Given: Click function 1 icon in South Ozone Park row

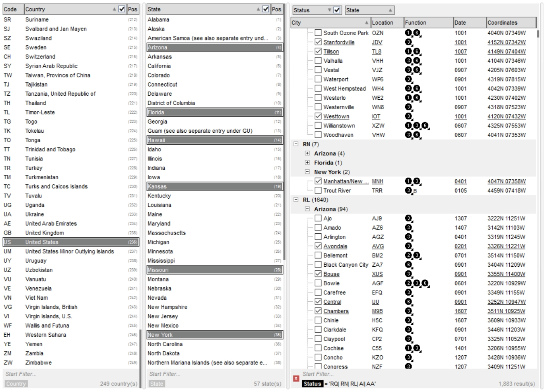Looking at the screenshot, I should [408, 33].
